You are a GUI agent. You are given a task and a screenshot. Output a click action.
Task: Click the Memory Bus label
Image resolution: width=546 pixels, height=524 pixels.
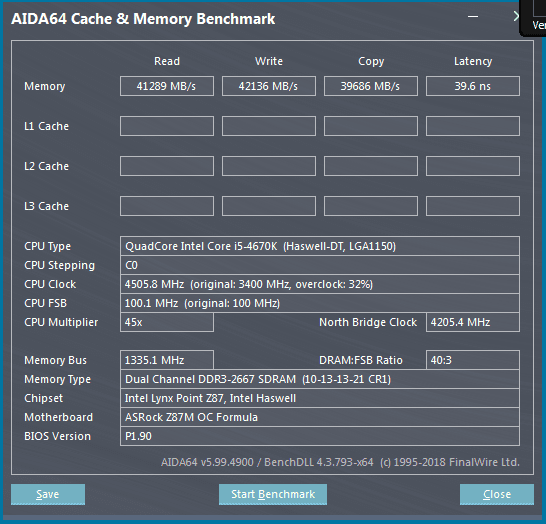pos(55,360)
